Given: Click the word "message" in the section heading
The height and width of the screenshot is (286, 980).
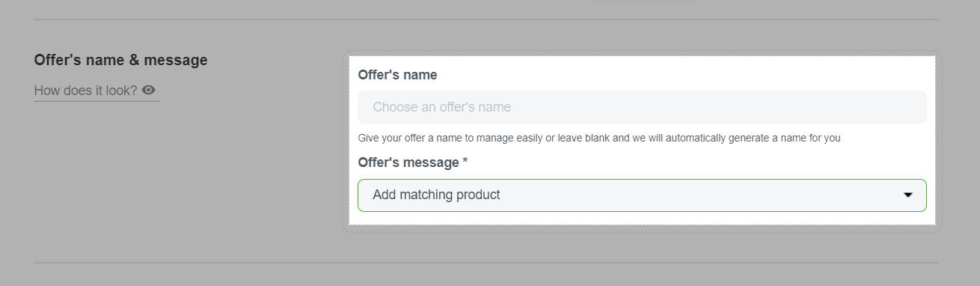Looking at the screenshot, I should click(180, 60).
